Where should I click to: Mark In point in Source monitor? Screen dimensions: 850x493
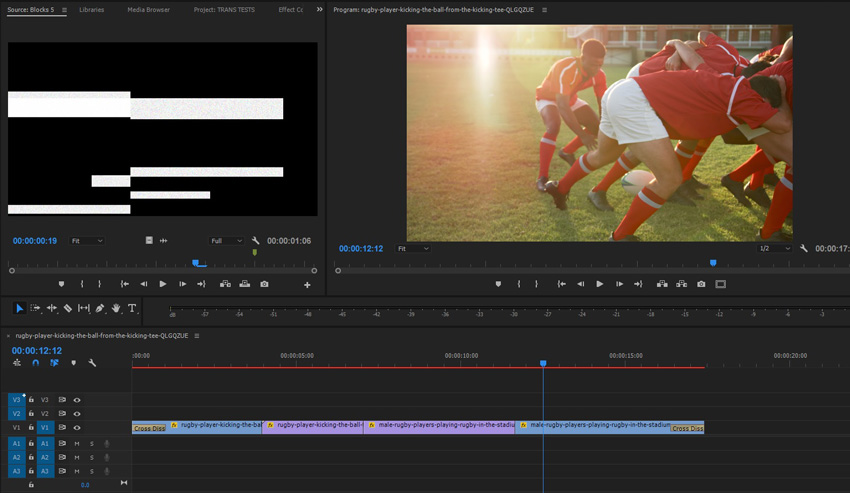point(82,284)
